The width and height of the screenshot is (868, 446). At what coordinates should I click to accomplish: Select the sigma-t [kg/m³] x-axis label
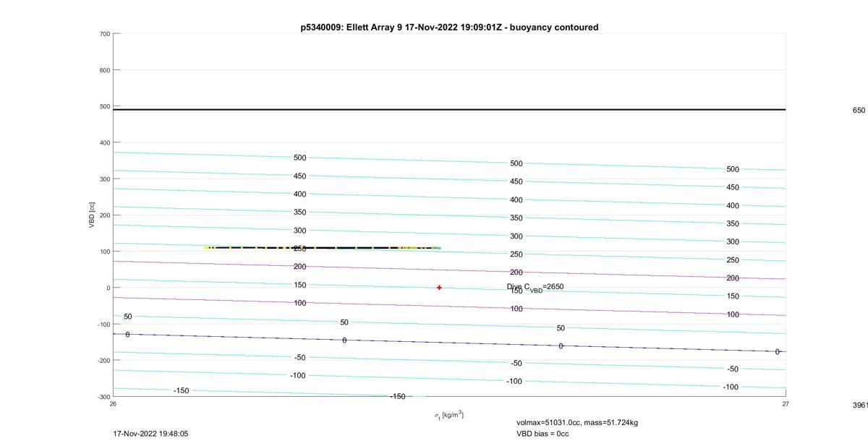coord(448,415)
